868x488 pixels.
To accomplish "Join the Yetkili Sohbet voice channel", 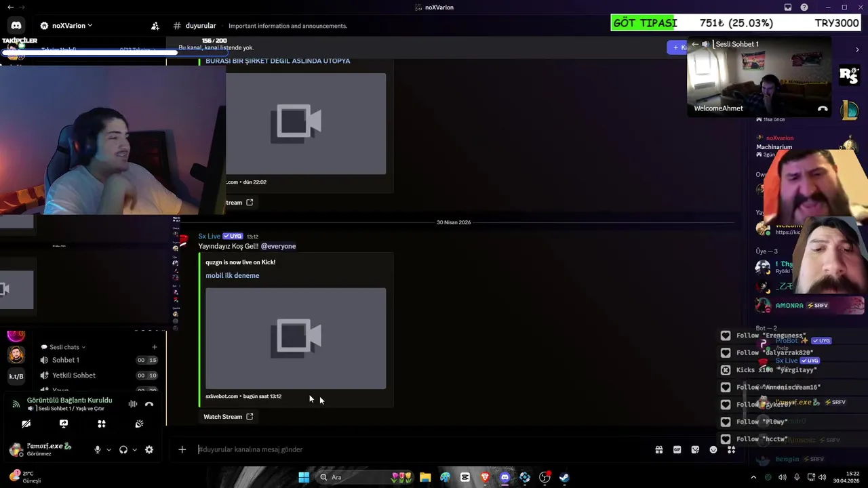I will pos(74,375).
